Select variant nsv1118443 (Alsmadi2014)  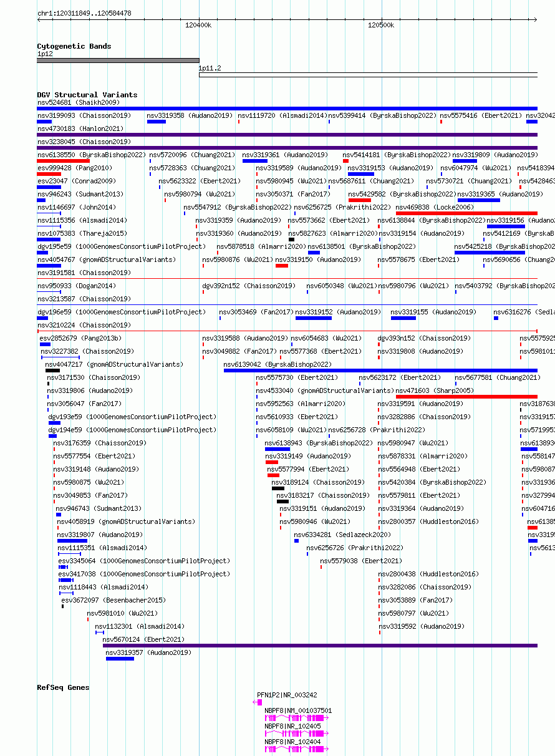pyautogui.click(x=104, y=587)
